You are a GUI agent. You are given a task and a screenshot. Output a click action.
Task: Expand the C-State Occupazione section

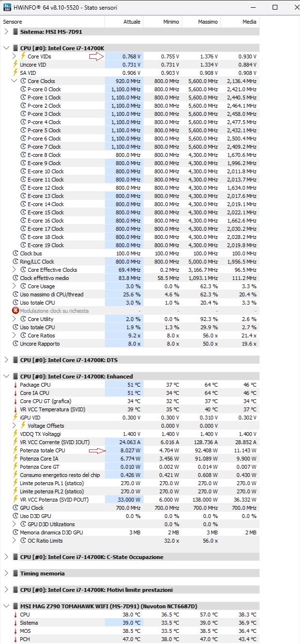tap(6, 557)
